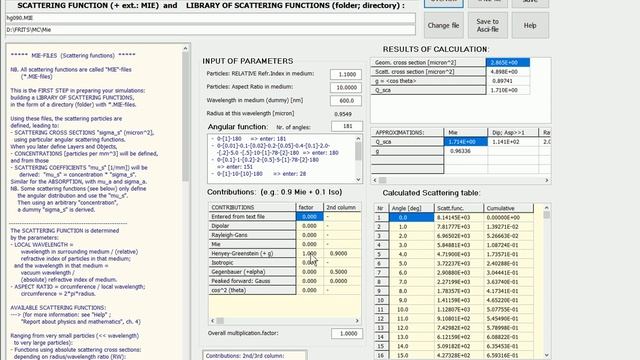Select the Scatt. cross section value 4.898E+00
640x360 pixels.
point(508,72)
